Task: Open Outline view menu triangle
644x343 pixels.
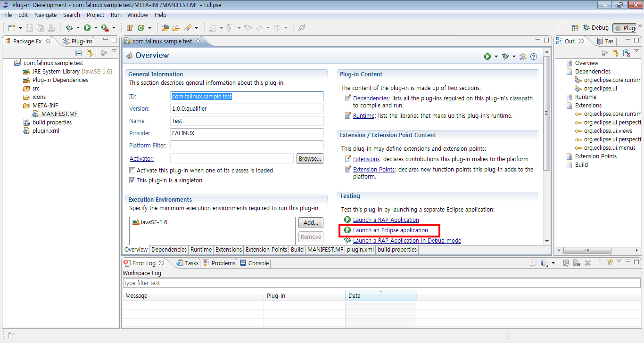Action: [x=637, y=51]
